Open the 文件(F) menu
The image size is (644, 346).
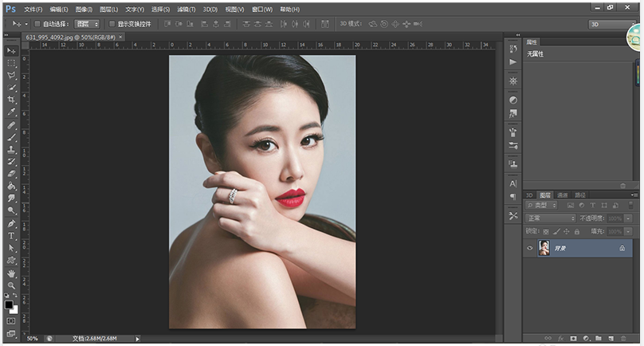point(33,9)
